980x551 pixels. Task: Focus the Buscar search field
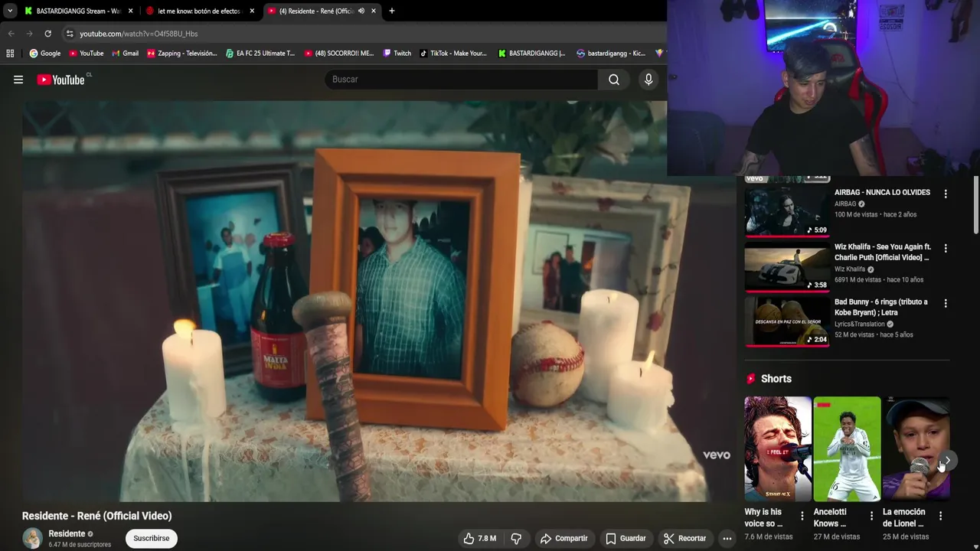click(x=461, y=80)
